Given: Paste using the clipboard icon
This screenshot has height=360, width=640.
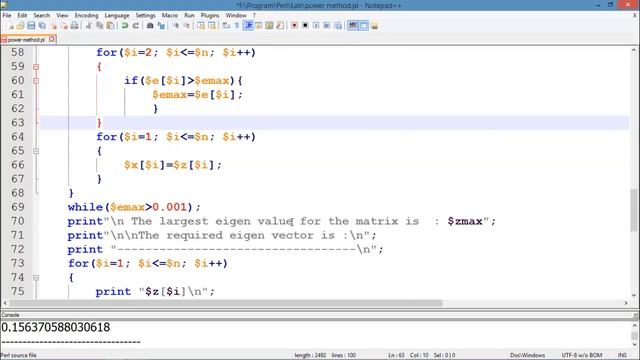Looking at the screenshot, I should (110, 26).
